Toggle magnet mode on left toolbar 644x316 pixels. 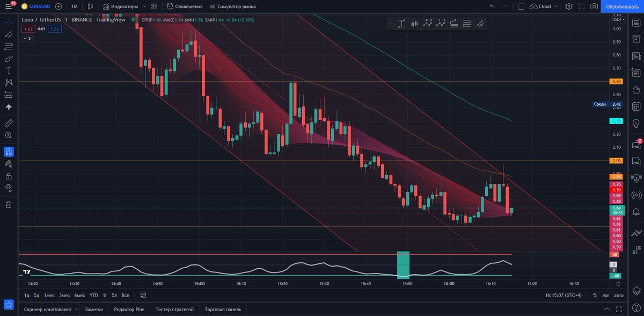(x=9, y=151)
